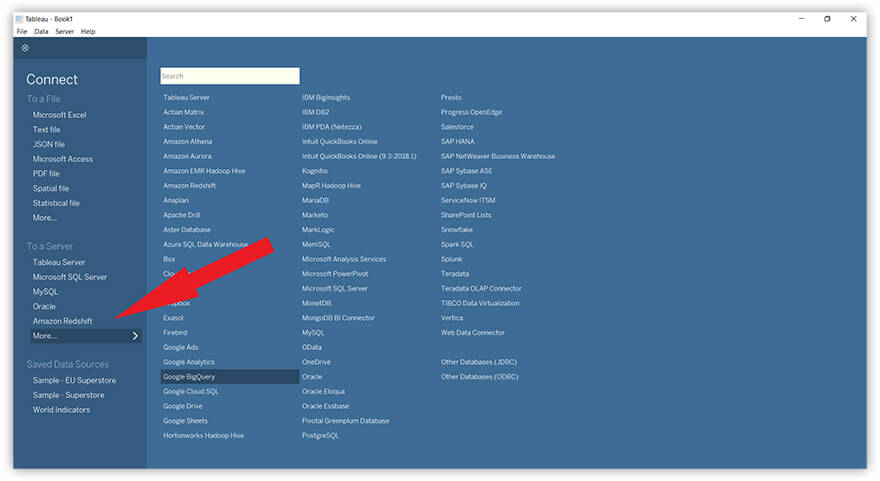Select Google Ads connector

[181, 347]
